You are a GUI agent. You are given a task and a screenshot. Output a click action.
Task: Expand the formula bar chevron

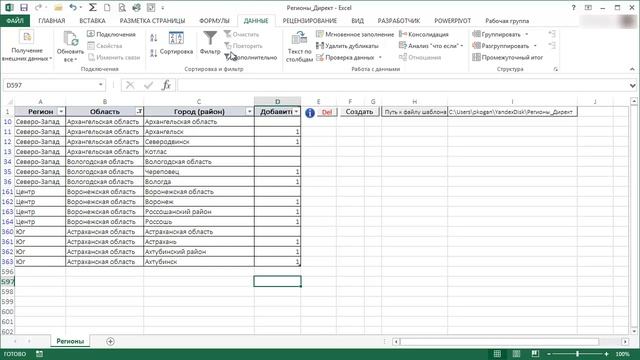(x=632, y=85)
